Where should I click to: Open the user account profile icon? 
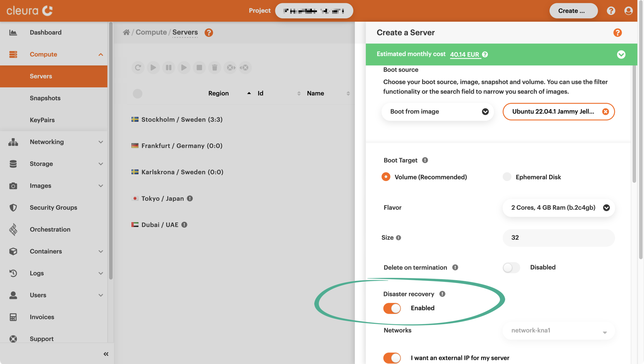tap(628, 11)
